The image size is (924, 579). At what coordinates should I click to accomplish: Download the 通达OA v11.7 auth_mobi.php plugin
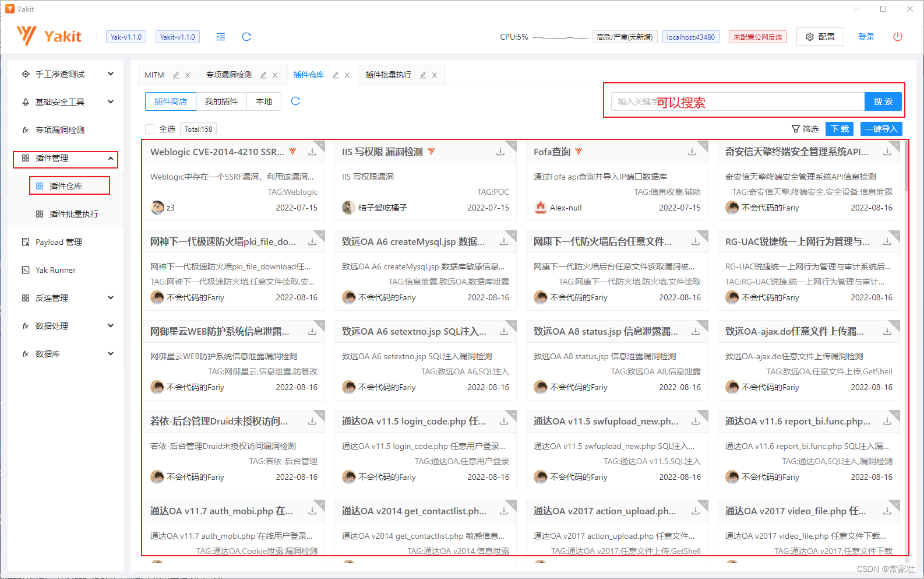tap(312, 511)
